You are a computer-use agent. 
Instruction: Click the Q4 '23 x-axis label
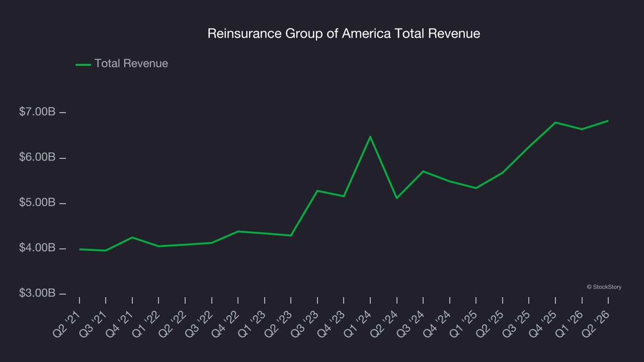point(332,323)
